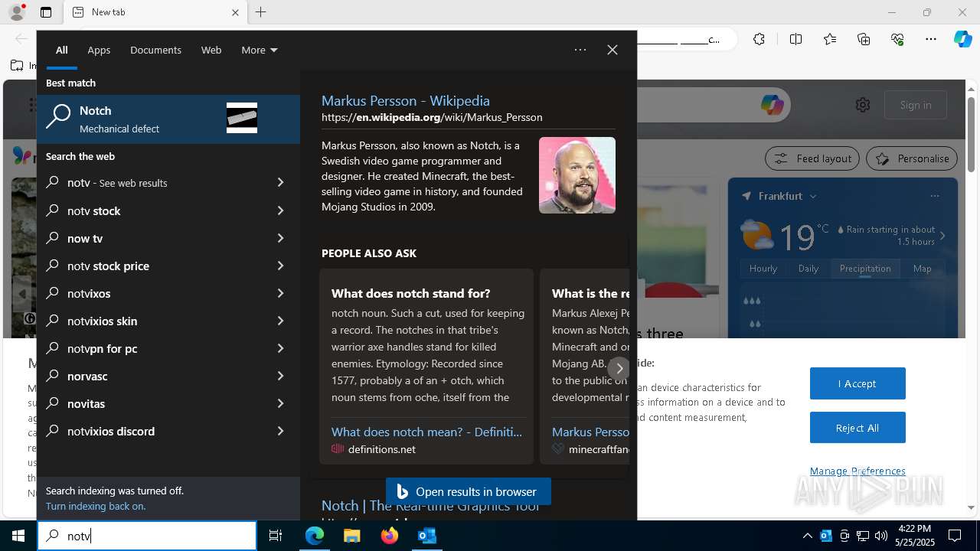Viewport: 980px width, 551px height.
Task: Open a new browser tab with plus
Action: [260, 12]
